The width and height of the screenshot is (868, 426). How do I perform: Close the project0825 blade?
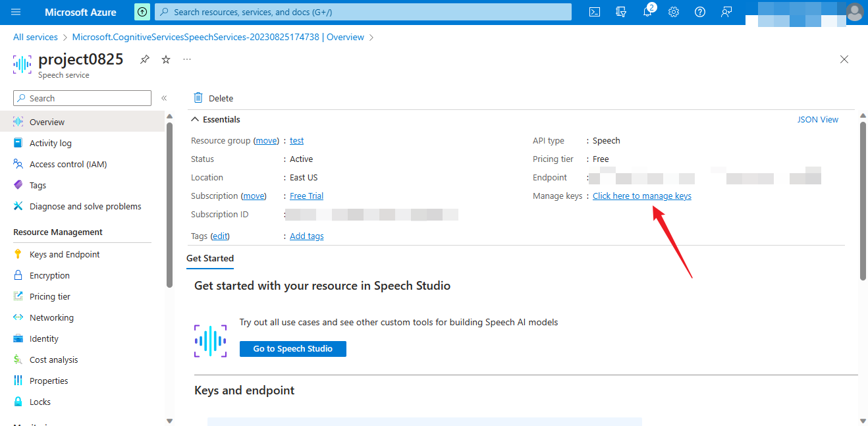pos(844,59)
